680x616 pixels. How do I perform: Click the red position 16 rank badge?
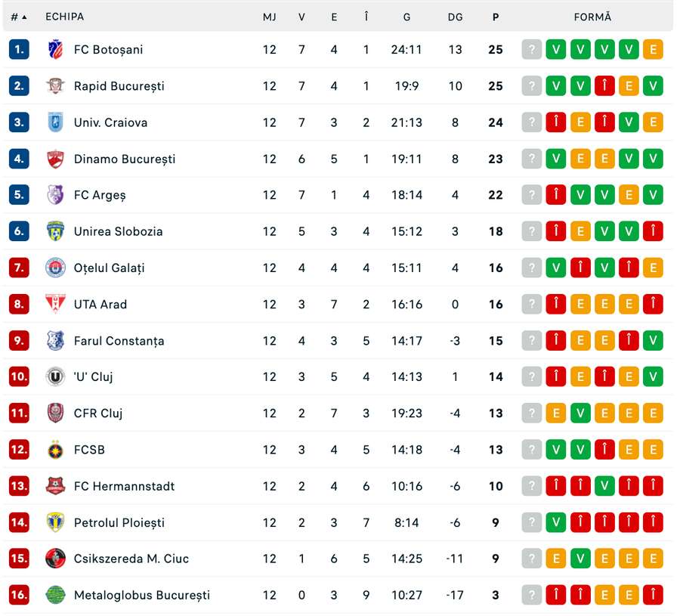(19, 595)
